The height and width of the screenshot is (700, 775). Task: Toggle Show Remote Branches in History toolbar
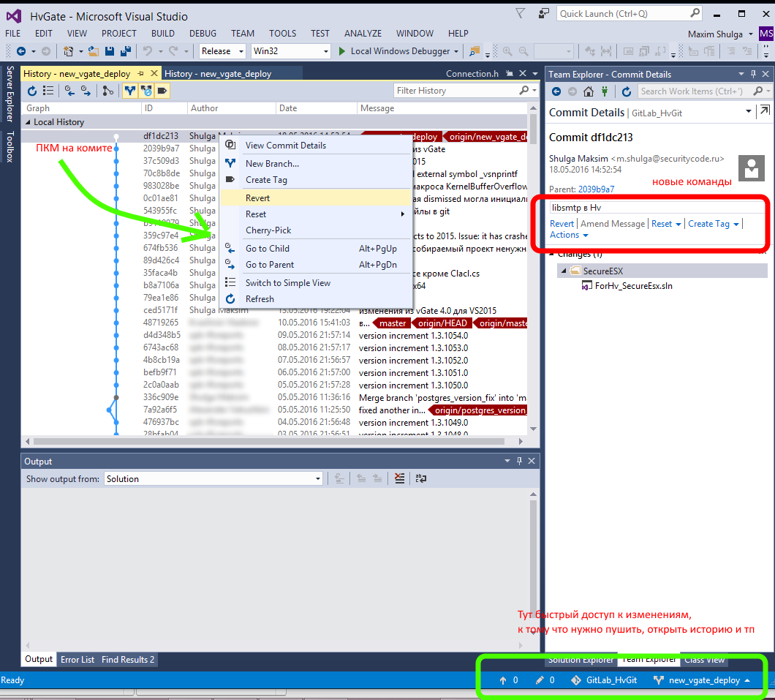(x=146, y=91)
